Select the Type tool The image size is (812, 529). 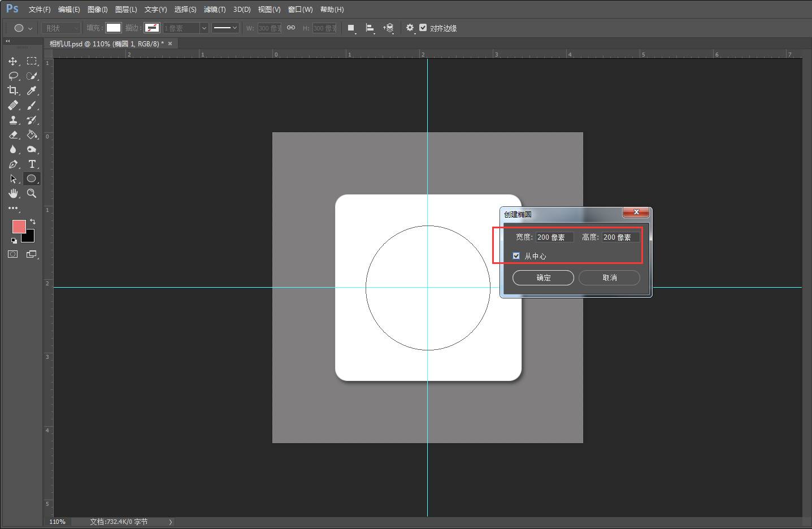pyautogui.click(x=32, y=164)
